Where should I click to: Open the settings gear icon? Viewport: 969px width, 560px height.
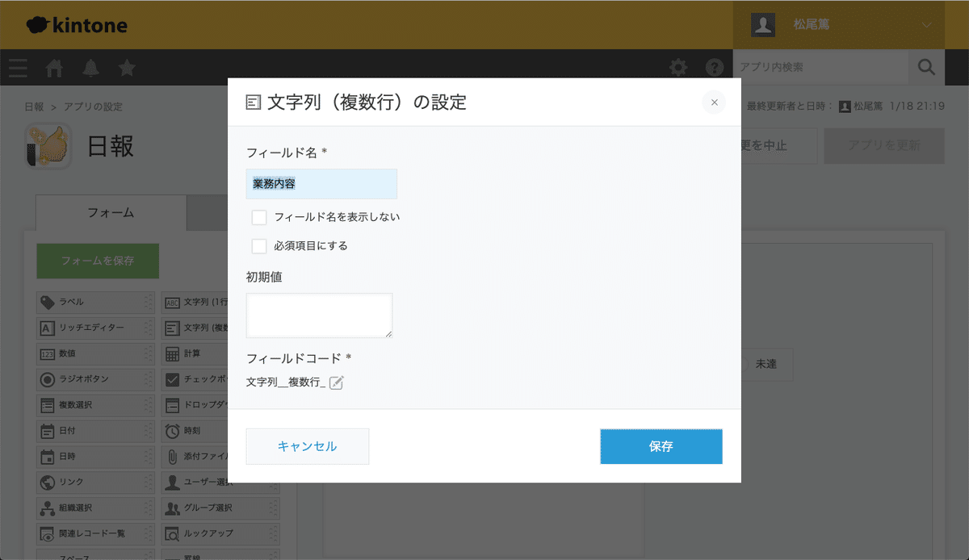pyautogui.click(x=677, y=68)
